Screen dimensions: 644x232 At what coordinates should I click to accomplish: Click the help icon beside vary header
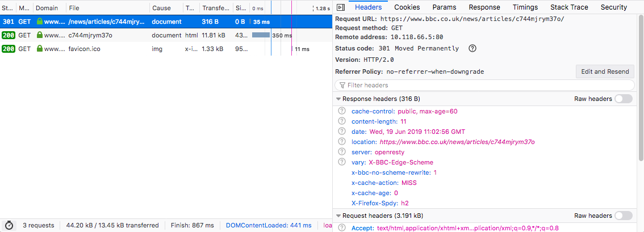(341, 162)
